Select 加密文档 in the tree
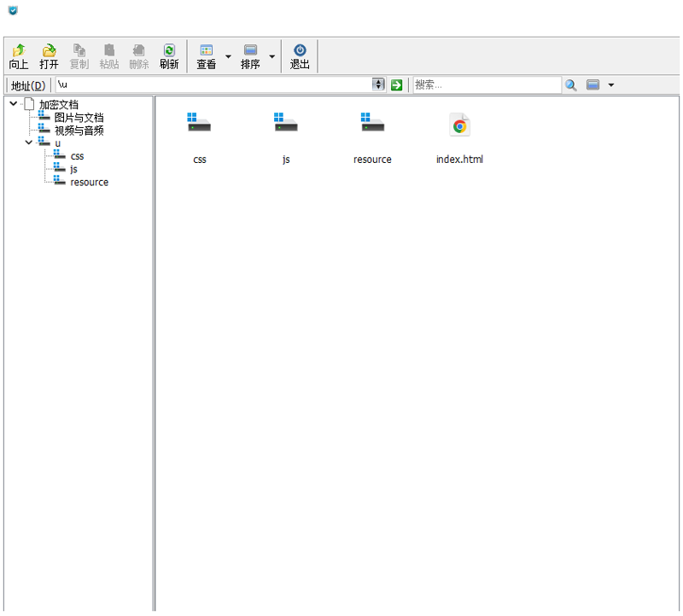683x616 pixels. coord(58,104)
